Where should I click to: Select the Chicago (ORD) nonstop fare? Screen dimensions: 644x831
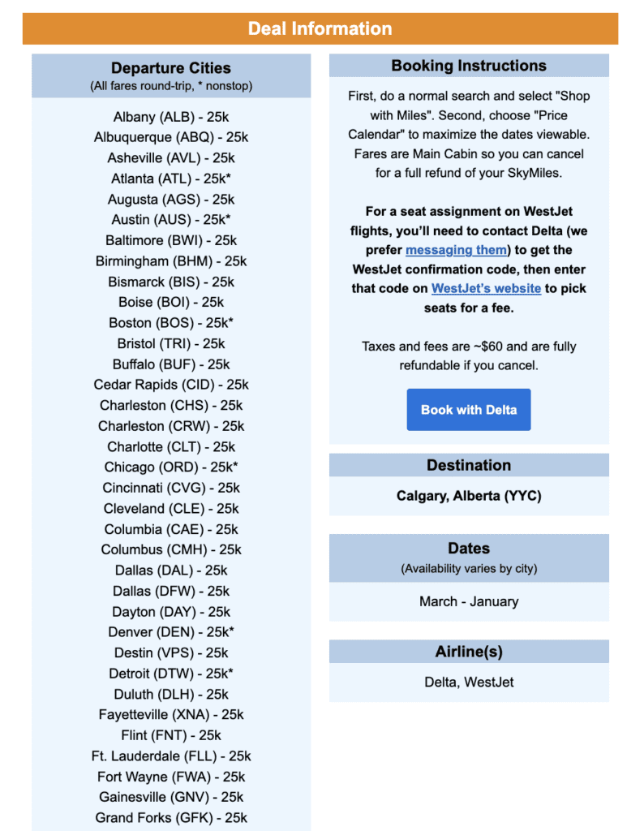tap(171, 467)
